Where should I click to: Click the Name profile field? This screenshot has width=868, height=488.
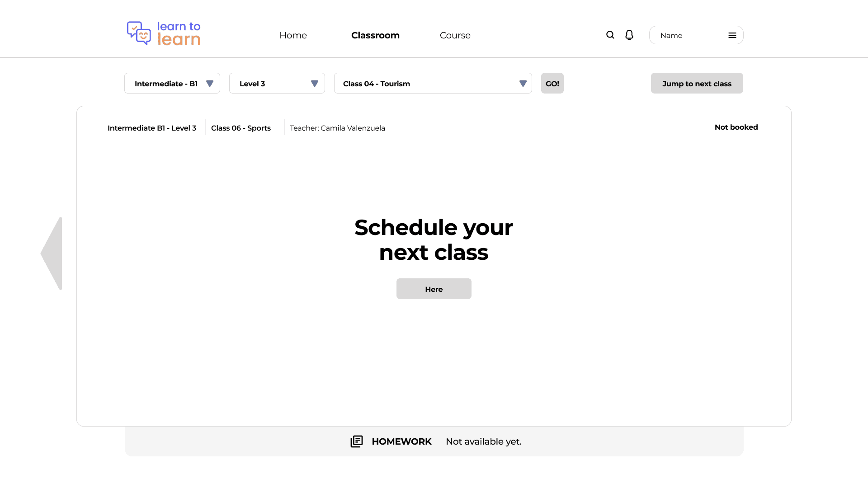click(687, 35)
